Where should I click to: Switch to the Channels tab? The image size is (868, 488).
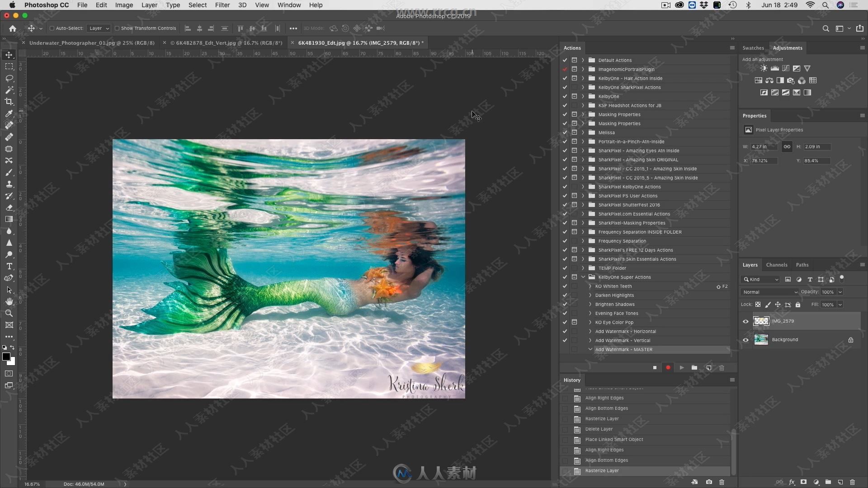(x=777, y=264)
